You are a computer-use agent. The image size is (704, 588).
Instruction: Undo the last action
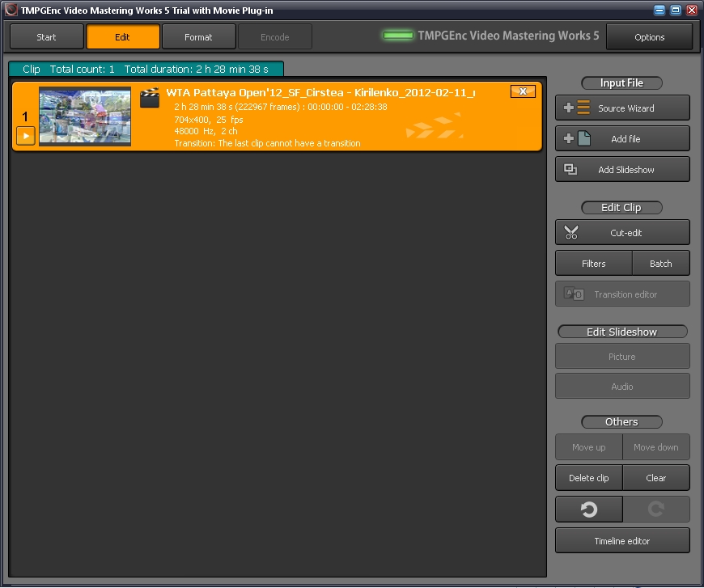click(588, 509)
